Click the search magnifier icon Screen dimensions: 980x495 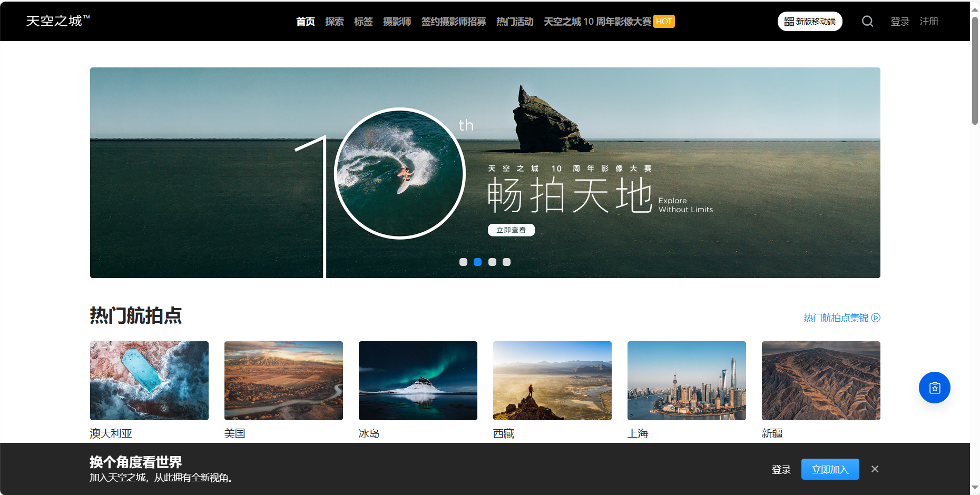click(867, 22)
